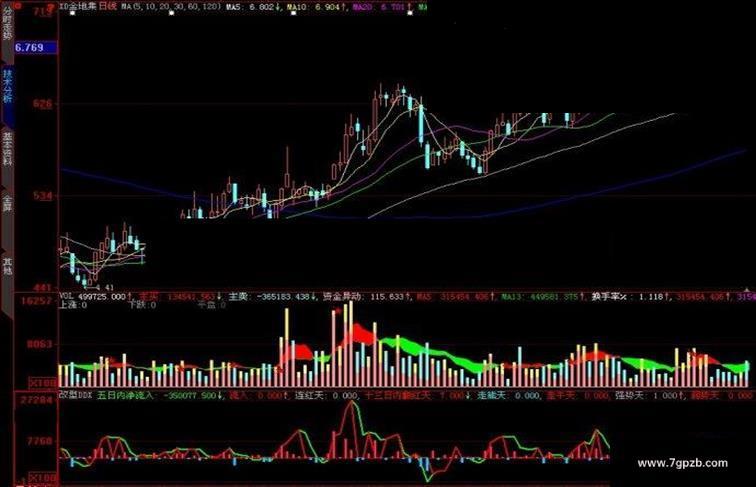Click the MA(5,10,20,30,60,120) indicator label
The width and height of the screenshot is (756, 487).
[x=171, y=7]
